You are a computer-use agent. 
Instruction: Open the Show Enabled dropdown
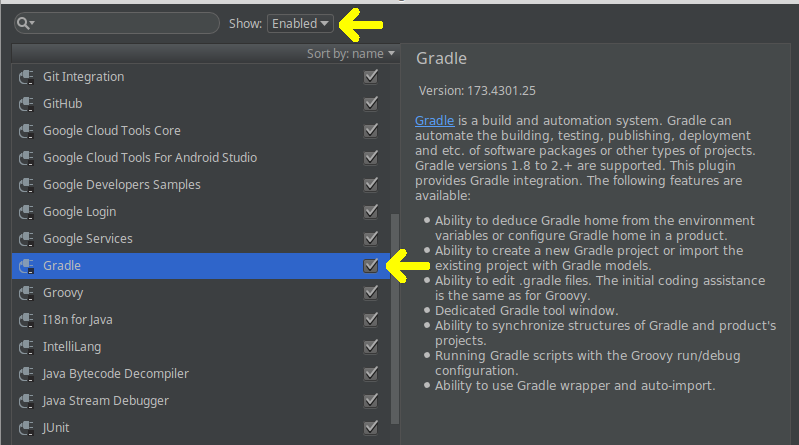tap(300, 23)
